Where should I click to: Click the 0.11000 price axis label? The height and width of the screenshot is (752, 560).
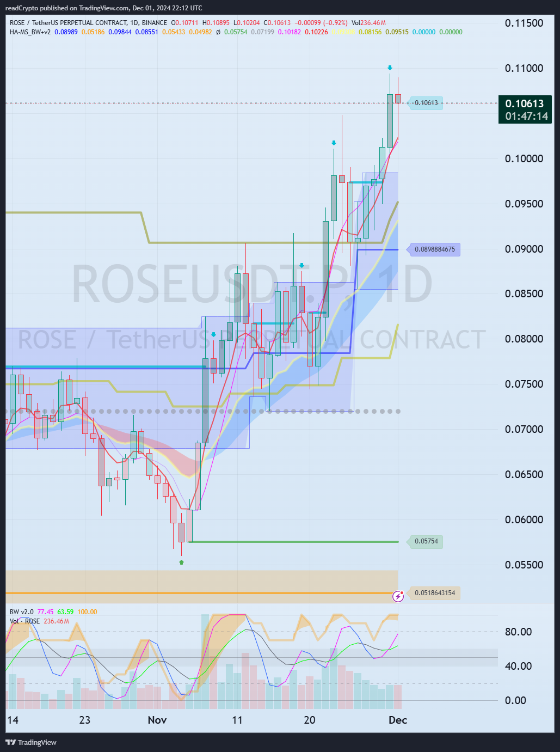(x=524, y=68)
